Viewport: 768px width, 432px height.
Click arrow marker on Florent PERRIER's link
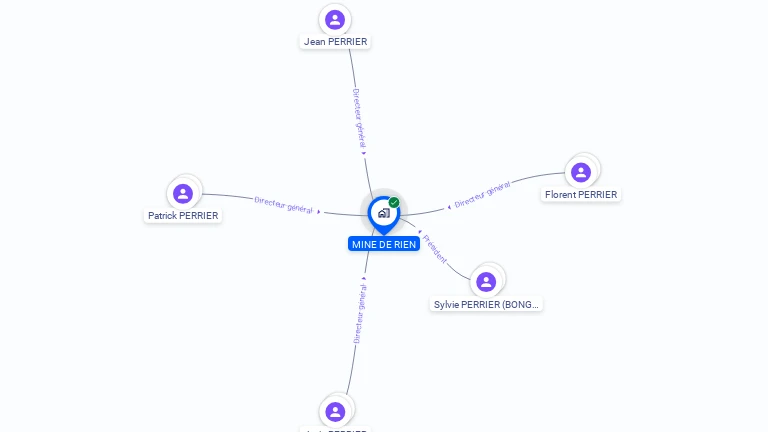coord(449,208)
